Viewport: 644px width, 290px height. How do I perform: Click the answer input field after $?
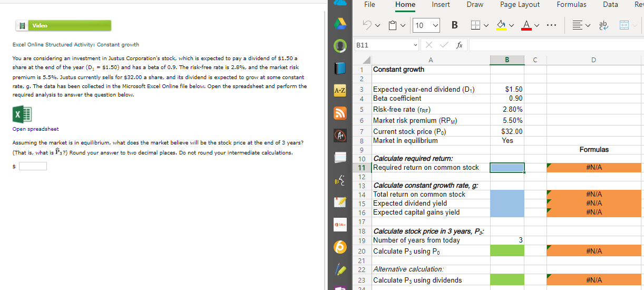(33, 166)
